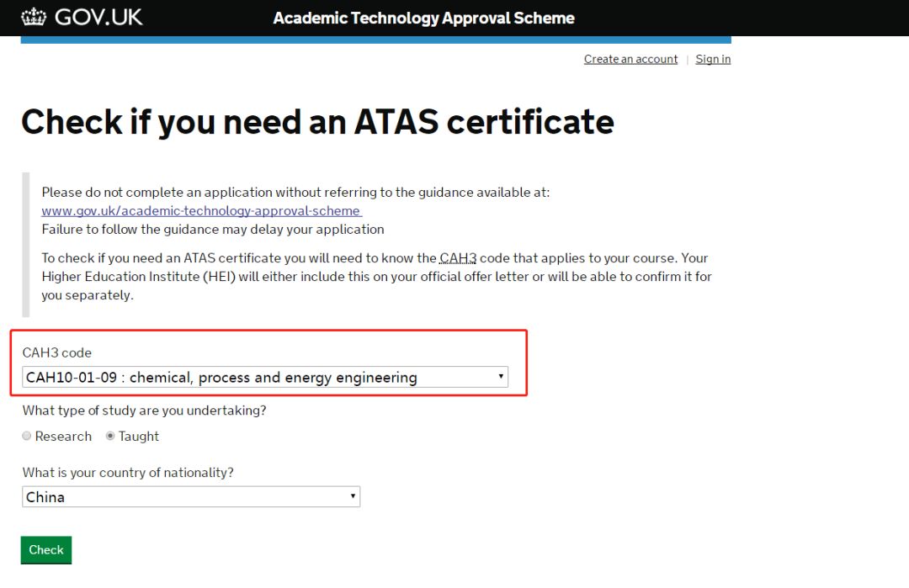Click the type of study question label
Image resolution: width=909 pixels, height=588 pixels.
(145, 411)
